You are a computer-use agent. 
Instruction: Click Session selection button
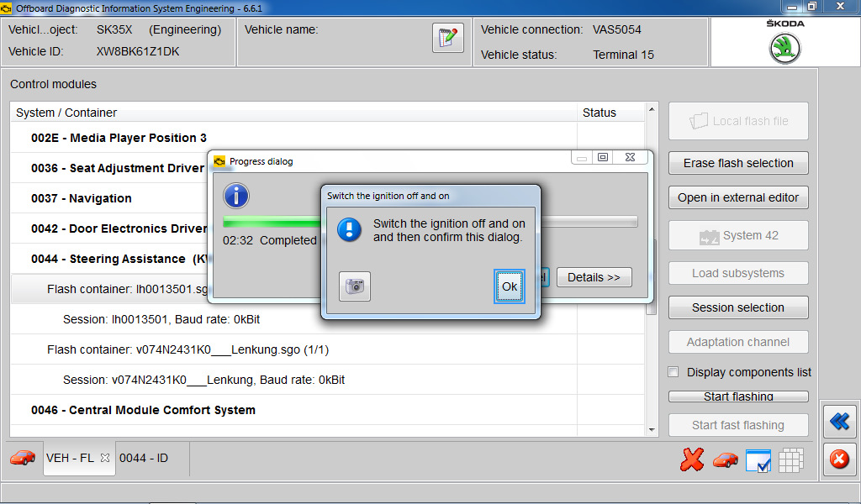click(738, 307)
